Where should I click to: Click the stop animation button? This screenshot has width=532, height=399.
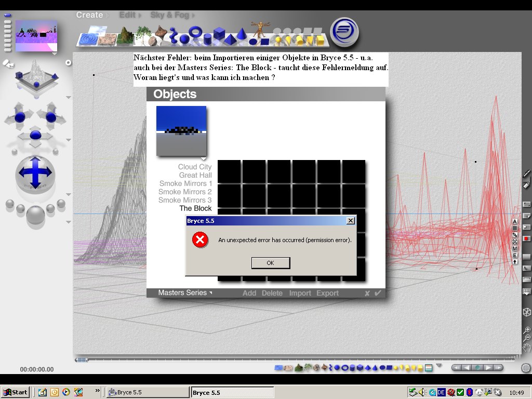(477, 367)
